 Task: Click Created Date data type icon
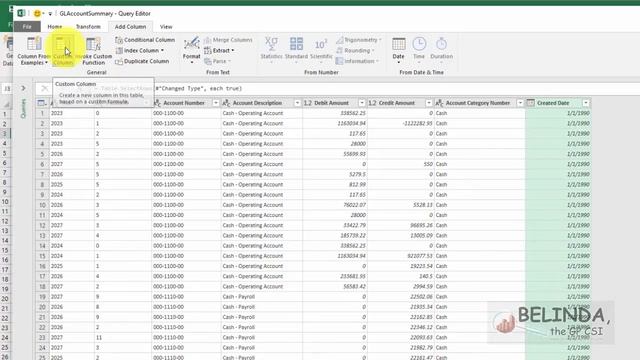(530, 103)
